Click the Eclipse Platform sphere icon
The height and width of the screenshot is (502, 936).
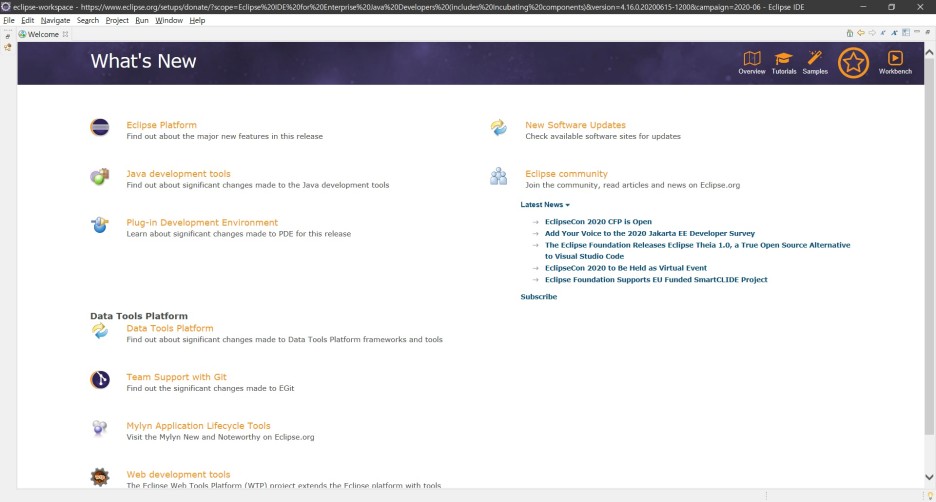pyautogui.click(x=100, y=127)
